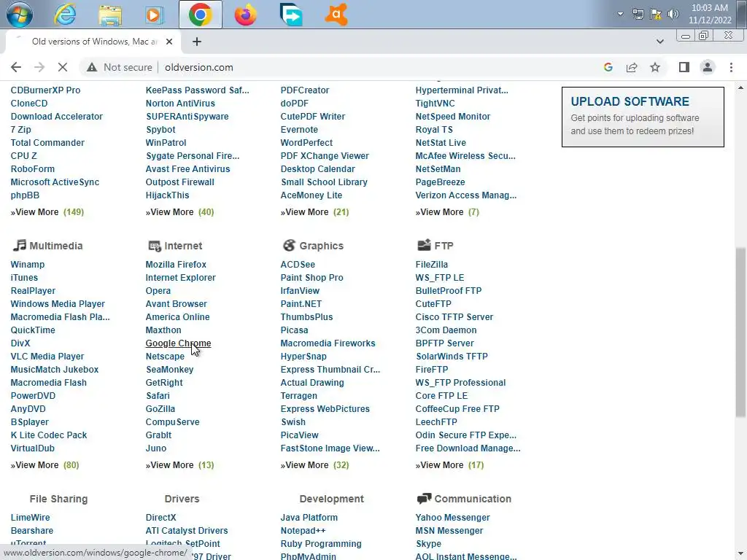View More Multimedia programs (80)
Screen dimensions: 747x560
44,465
